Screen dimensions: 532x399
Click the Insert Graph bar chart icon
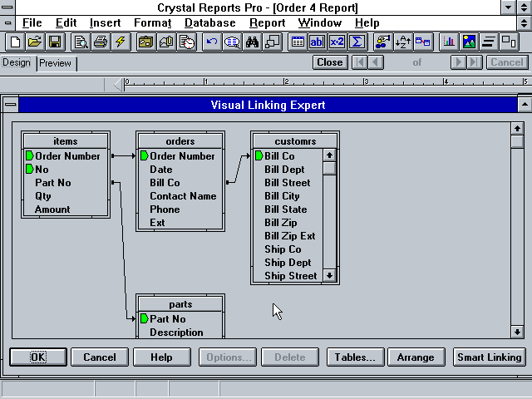click(x=449, y=42)
